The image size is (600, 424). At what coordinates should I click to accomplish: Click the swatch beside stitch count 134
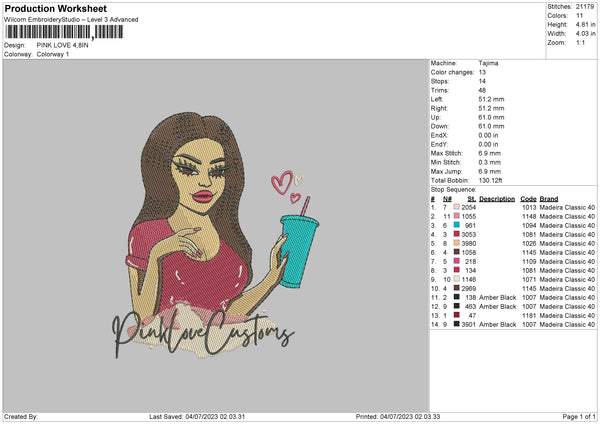point(457,270)
